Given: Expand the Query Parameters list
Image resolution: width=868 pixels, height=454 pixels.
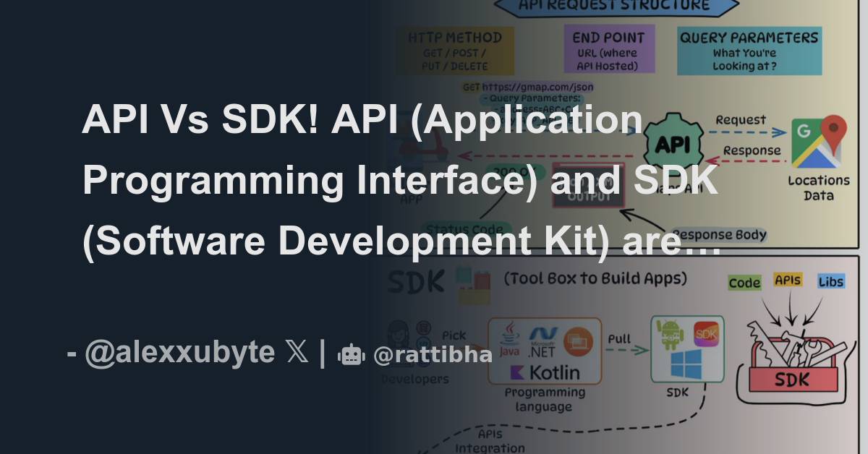Looking at the screenshot, I should 749,51.
